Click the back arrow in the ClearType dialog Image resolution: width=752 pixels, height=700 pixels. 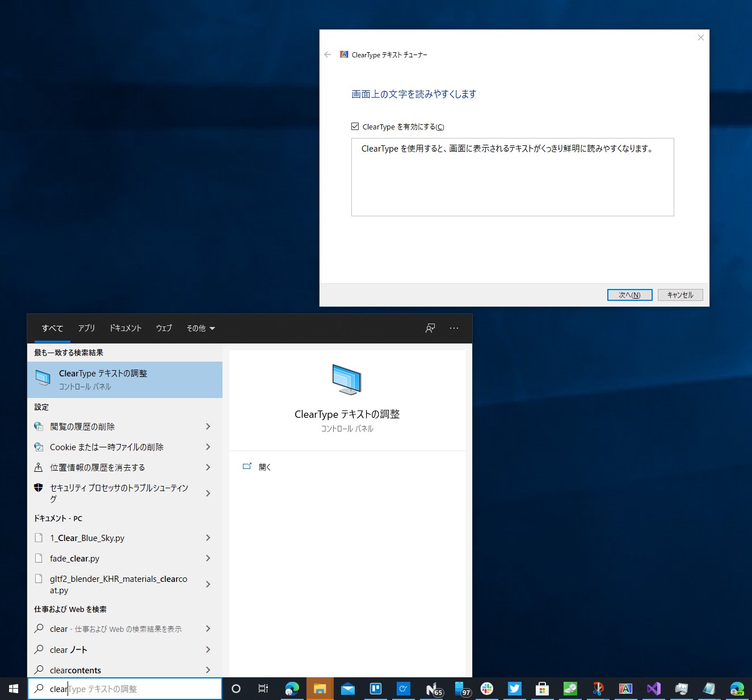click(327, 55)
